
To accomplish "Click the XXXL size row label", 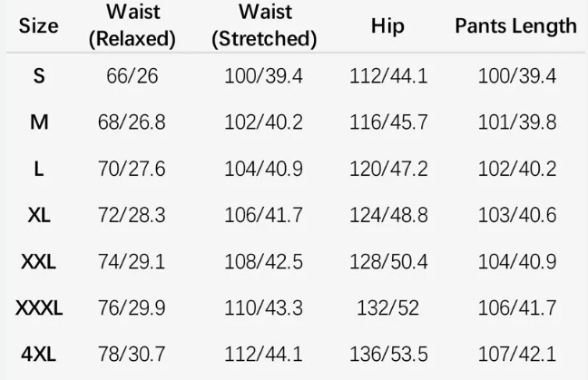I will click(39, 308).
